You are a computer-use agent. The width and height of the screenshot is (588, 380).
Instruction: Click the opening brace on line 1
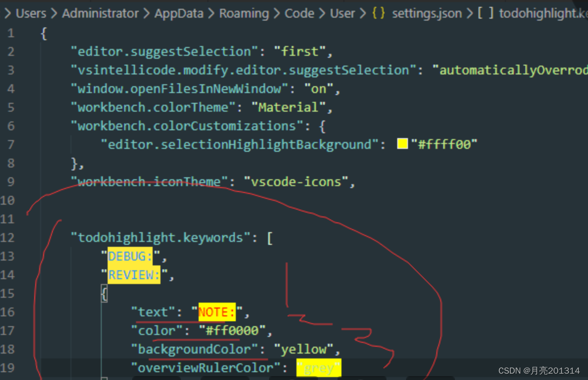point(44,33)
